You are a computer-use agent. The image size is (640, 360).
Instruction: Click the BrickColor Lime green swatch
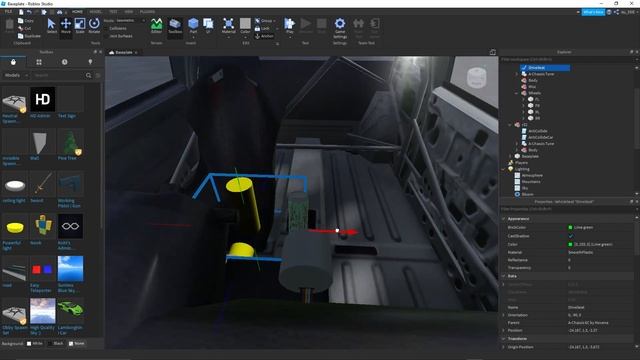(570, 227)
